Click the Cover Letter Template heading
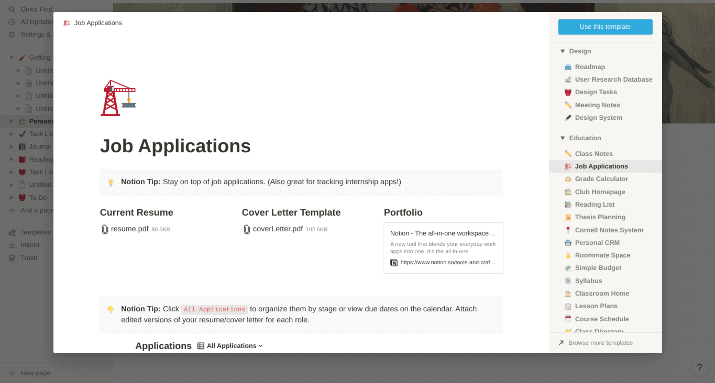Viewport: 715px width, 383px height. [291, 212]
